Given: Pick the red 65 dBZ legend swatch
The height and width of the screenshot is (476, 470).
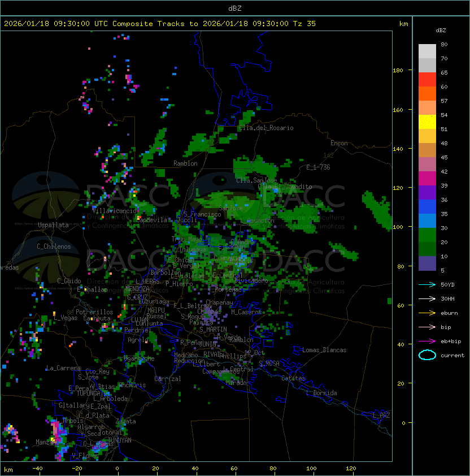Looking at the screenshot, I should [427, 79].
